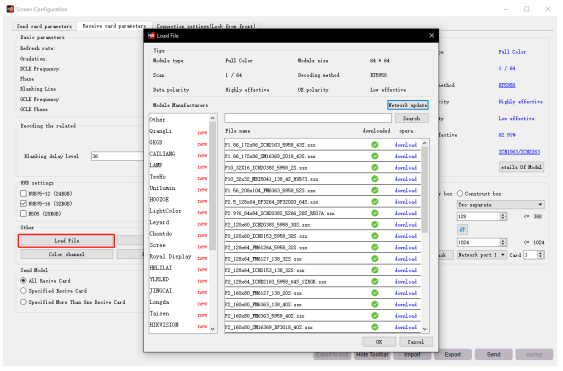Select All Receive Card radio button
Screen dimensions: 563x371
[x=23, y=280]
